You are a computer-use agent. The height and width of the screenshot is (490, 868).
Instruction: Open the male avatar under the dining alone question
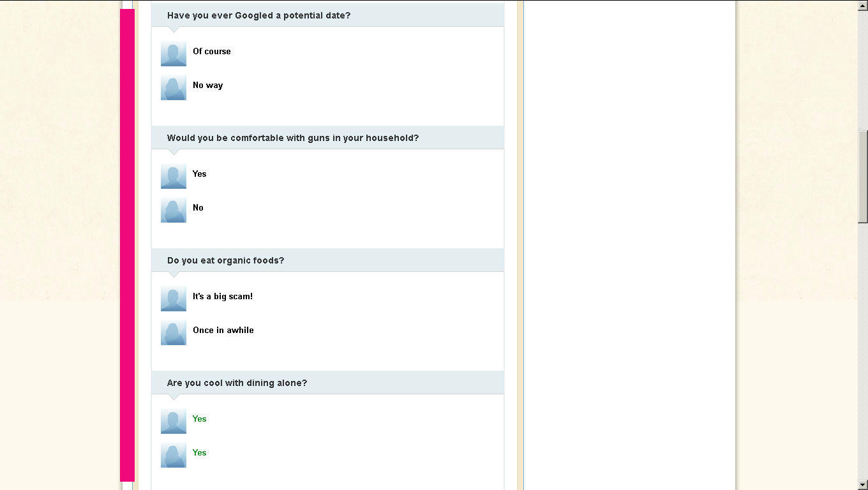click(x=174, y=421)
